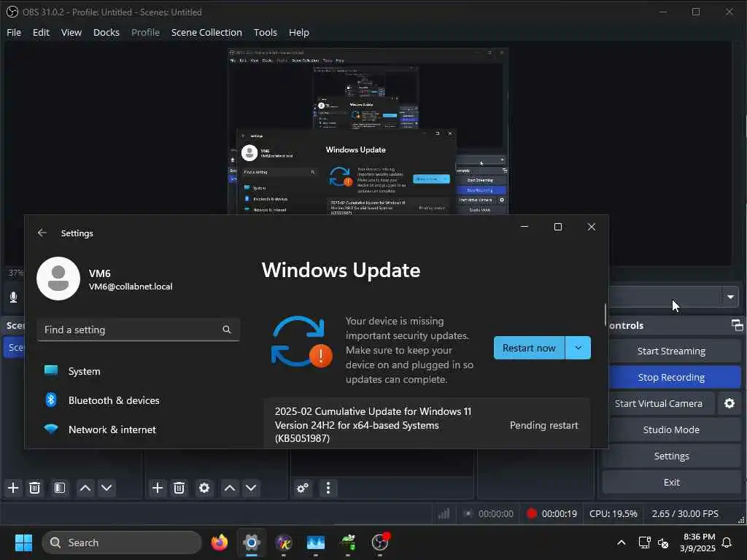Image resolution: width=747 pixels, height=560 pixels.
Task: Click Start Streaming in OBS controls
Action: (x=671, y=351)
